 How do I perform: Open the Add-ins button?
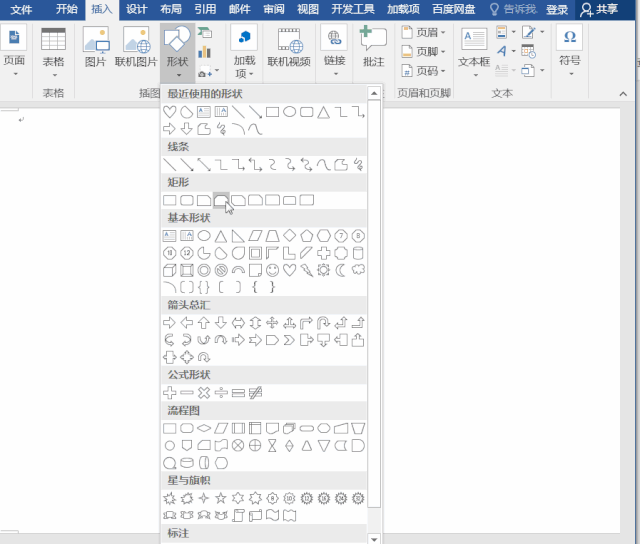click(244, 51)
